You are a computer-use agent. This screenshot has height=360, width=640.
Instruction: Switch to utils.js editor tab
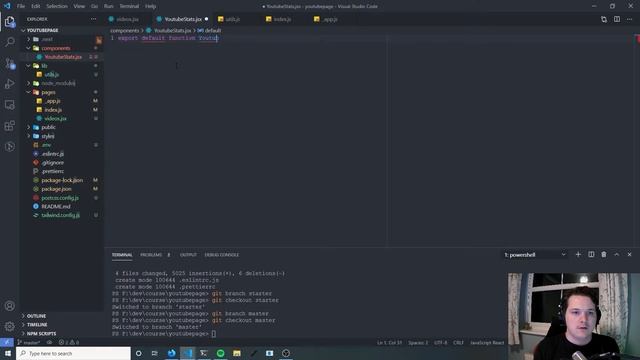click(x=233, y=19)
